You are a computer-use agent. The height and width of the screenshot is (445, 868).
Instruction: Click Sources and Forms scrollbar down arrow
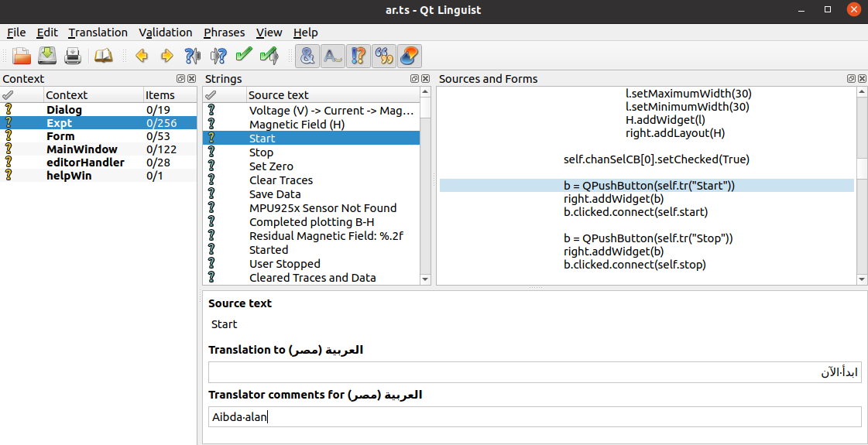[x=861, y=279]
